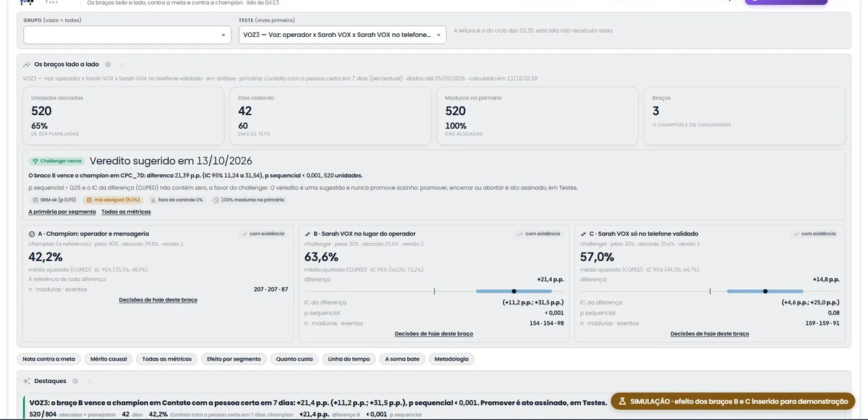Open the TESTE selector showing VOZ3
868x420 pixels.
coord(342,35)
